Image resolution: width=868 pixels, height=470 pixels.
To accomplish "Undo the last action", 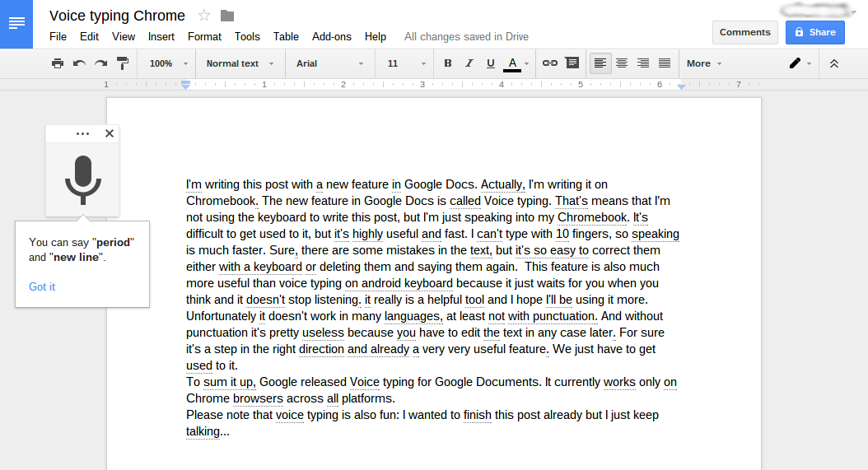I will [x=79, y=63].
